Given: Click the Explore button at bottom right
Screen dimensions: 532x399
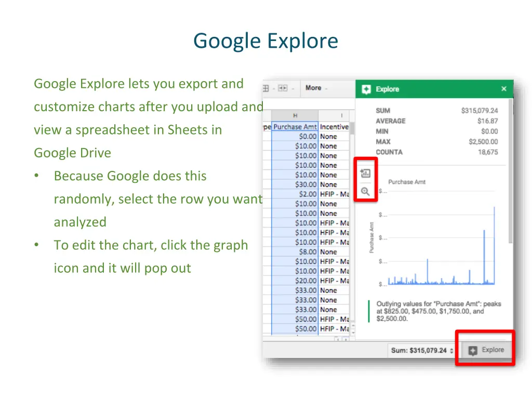Looking at the screenshot, I should click(486, 350).
